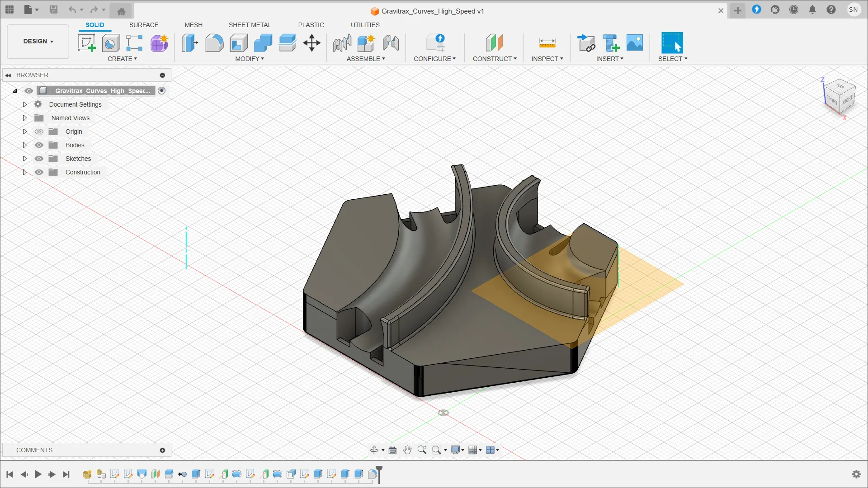Screen dimensions: 868x488
Task: Expand the Construction folder tree
Action: 24,172
